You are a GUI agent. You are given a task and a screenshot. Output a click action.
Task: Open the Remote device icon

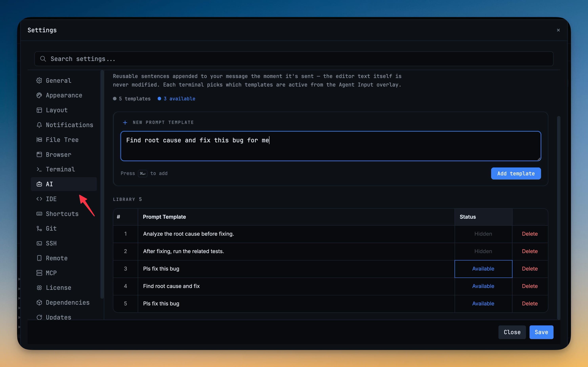point(39,258)
